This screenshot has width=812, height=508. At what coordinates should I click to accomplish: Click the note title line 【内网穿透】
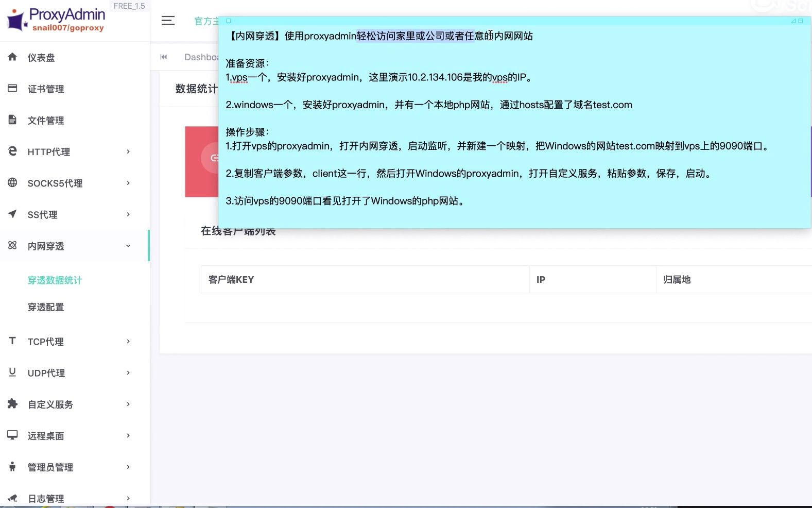(379, 36)
